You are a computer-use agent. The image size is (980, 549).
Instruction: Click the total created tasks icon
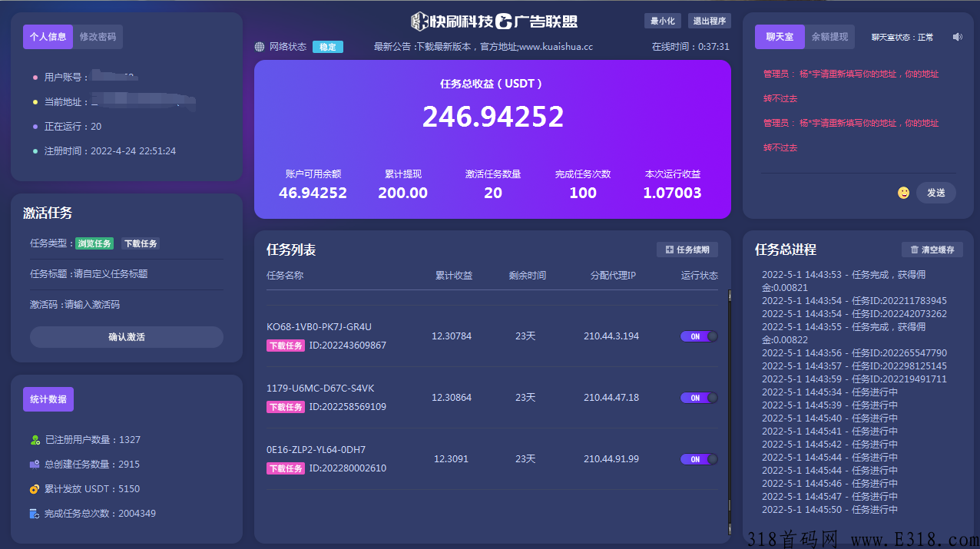coord(35,465)
